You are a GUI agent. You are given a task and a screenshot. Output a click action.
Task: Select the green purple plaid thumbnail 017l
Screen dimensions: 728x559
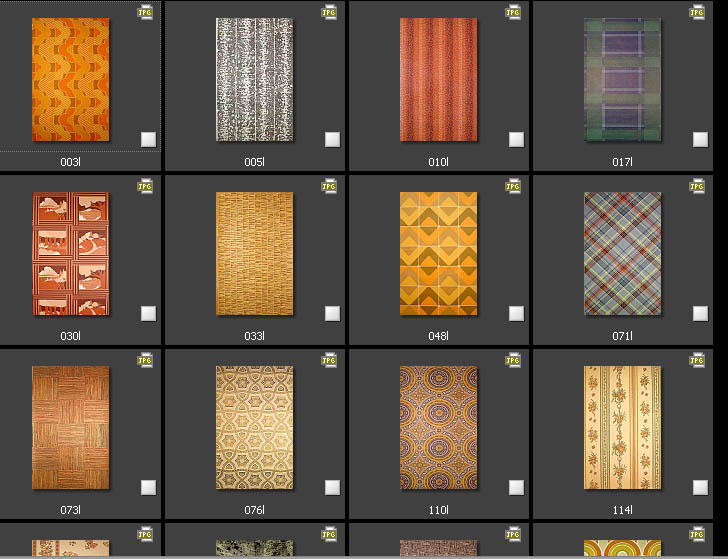coord(622,79)
